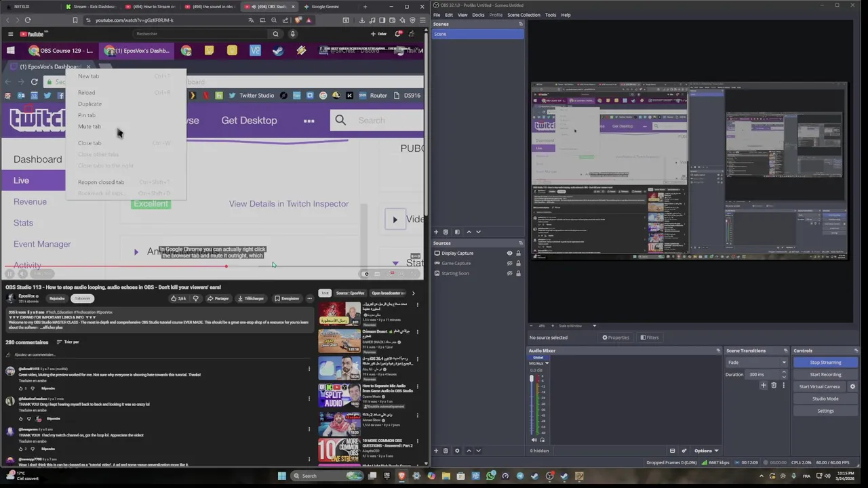
Task: Bookmark this page in address bar
Action: (75, 20)
